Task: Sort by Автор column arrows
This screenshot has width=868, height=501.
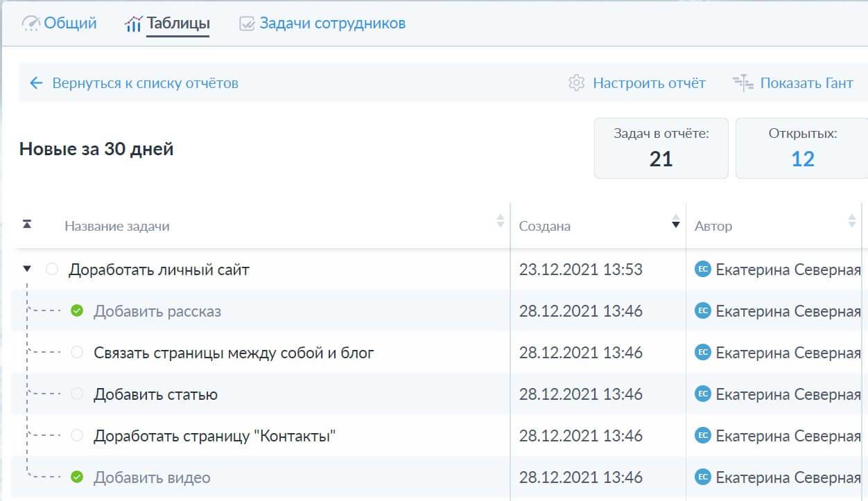Action: click(x=852, y=222)
